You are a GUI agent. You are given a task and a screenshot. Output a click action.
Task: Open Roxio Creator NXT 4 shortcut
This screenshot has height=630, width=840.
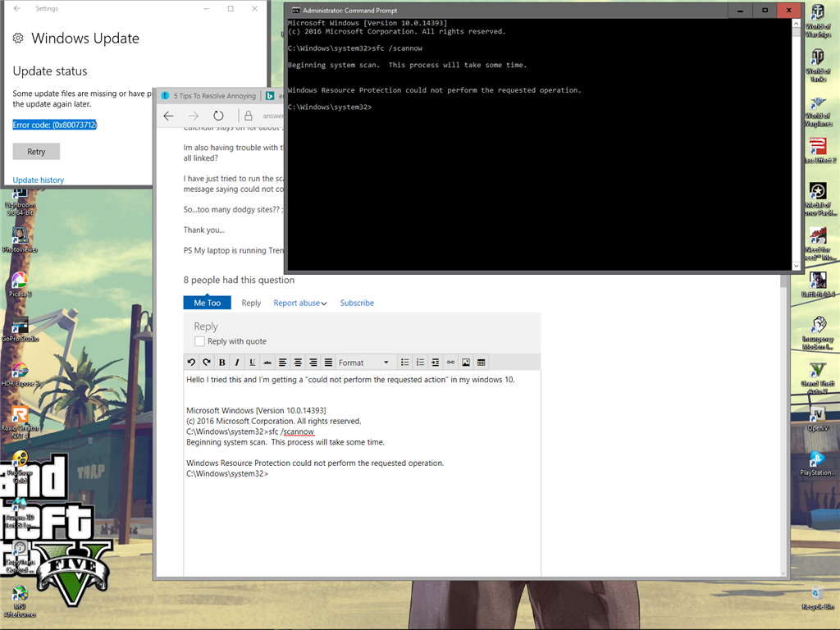coord(21,422)
